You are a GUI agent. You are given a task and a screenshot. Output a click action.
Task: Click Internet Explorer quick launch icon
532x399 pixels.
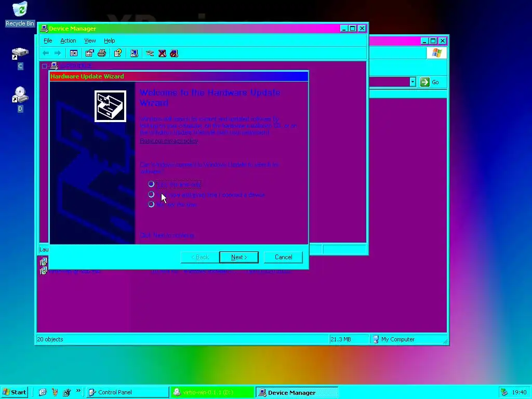click(x=43, y=392)
